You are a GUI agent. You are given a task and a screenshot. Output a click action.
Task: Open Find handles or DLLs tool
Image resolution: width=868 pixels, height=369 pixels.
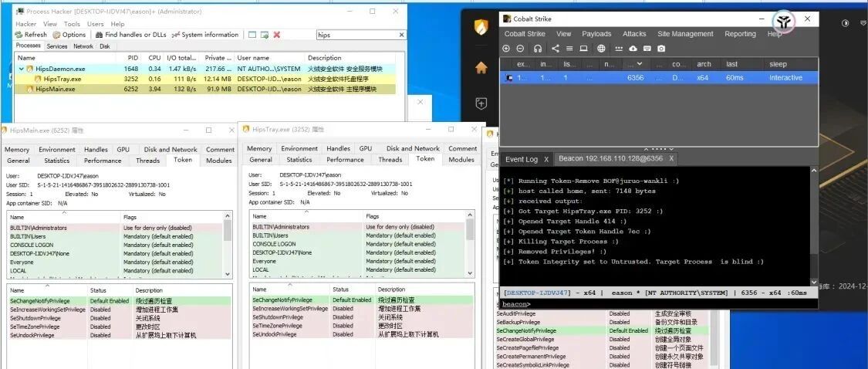[130, 34]
